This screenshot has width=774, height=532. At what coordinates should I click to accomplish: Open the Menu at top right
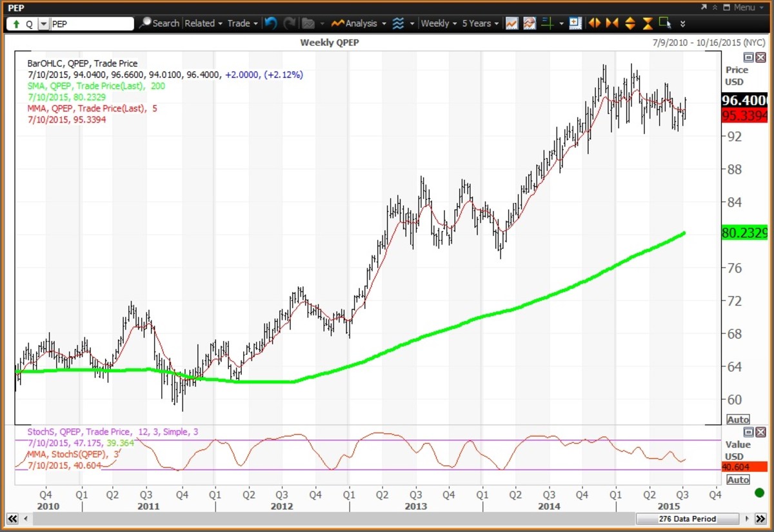click(745, 8)
